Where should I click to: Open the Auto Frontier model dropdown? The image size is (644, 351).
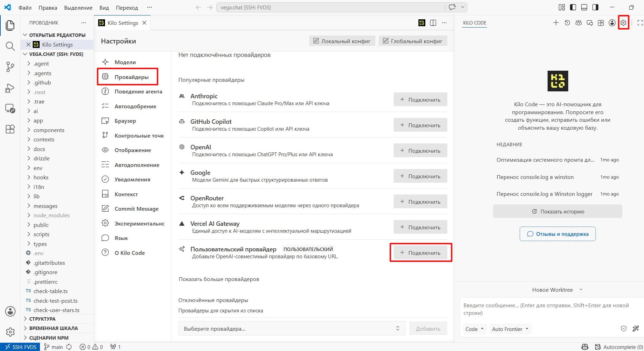(510, 329)
